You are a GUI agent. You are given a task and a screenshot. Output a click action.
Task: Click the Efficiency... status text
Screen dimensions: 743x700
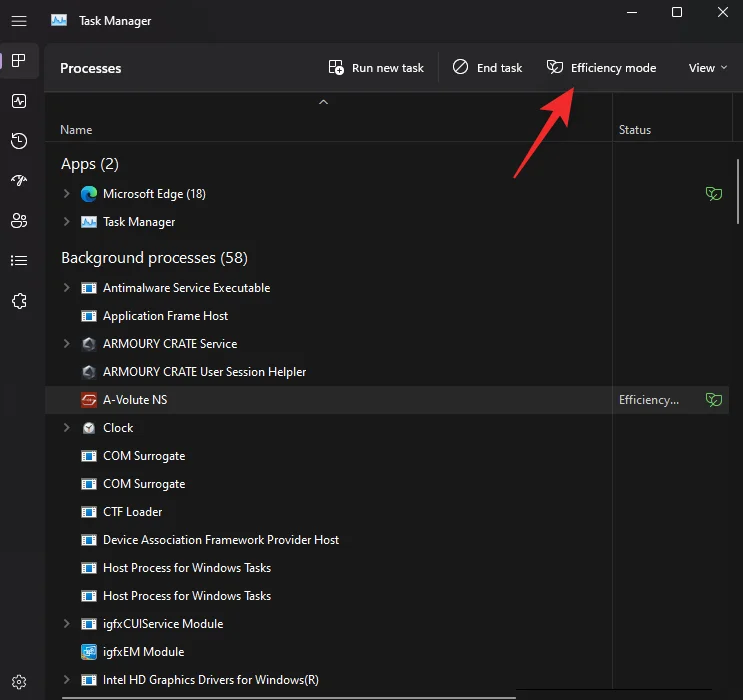point(649,400)
